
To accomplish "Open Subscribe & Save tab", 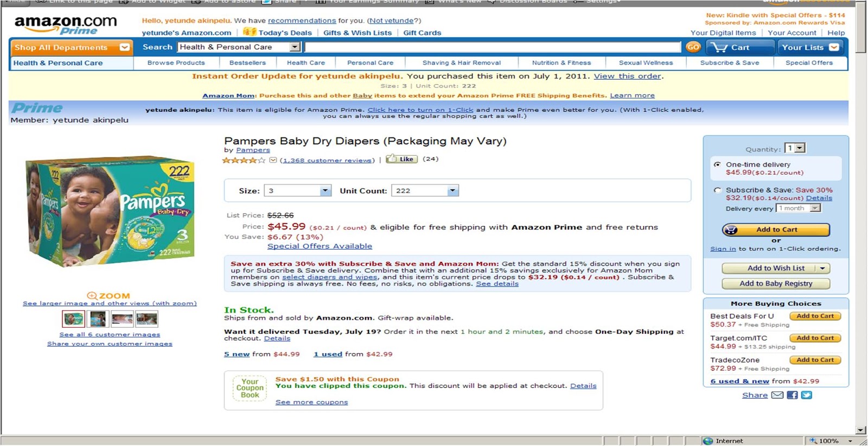I will click(x=730, y=63).
